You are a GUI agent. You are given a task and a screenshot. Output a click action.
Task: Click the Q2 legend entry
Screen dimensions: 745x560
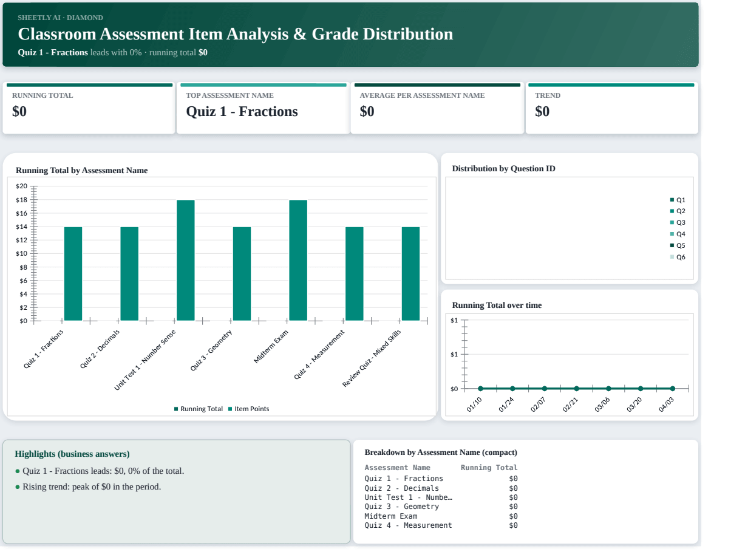(678, 211)
